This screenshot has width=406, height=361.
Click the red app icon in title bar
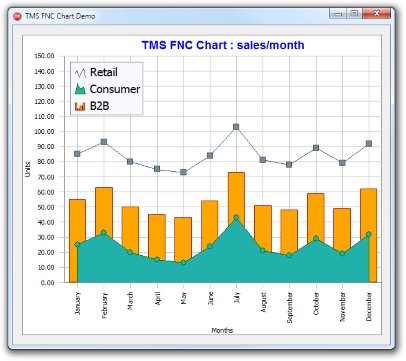click(x=17, y=16)
